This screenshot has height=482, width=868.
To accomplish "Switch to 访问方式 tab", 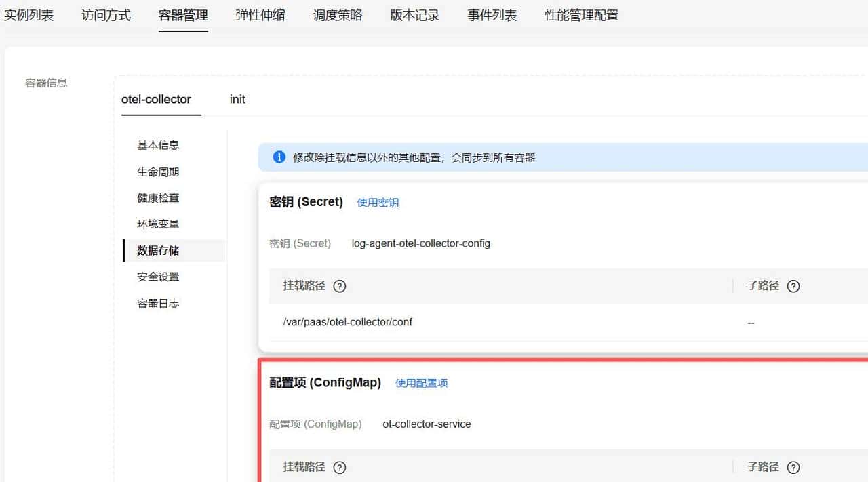I will (x=106, y=14).
